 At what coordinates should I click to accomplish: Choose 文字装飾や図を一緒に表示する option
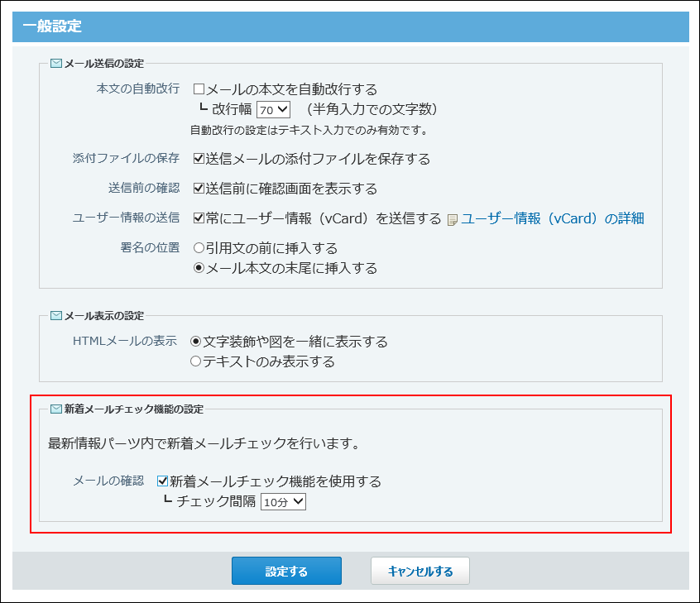(x=195, y=342)
